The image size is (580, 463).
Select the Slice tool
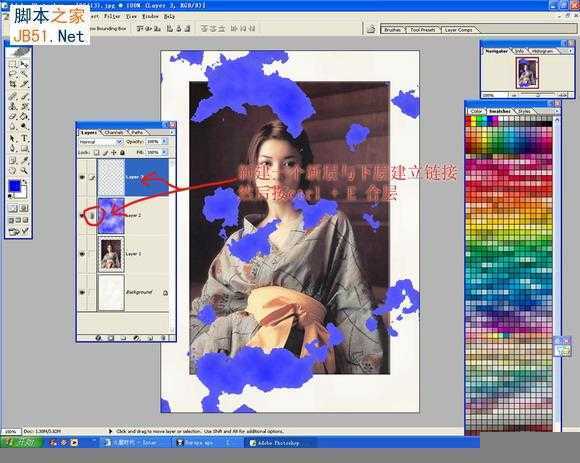(x=24, y=85)
